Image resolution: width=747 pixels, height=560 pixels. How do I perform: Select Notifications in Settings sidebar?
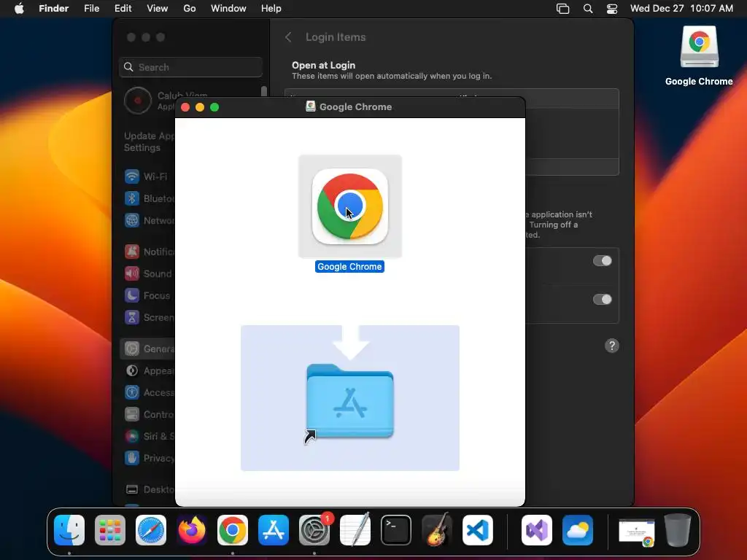tap(147, 252)
